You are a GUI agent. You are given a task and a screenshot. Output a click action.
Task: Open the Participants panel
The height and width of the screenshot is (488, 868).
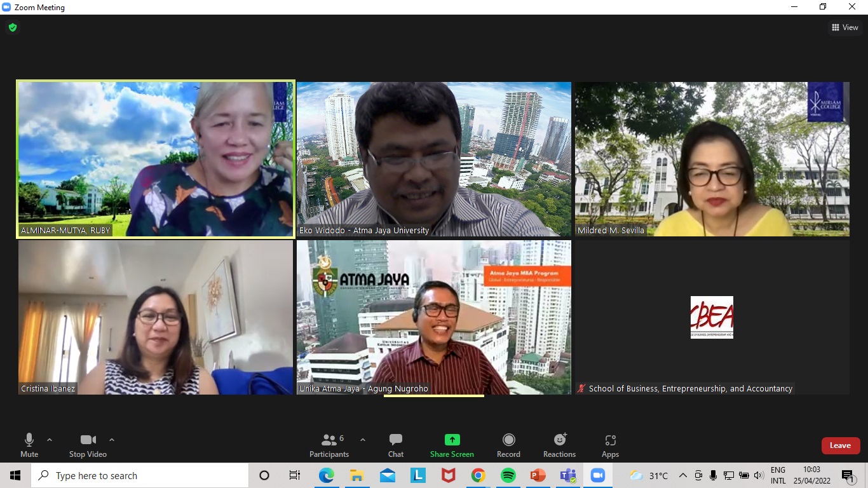pyautogui.click(x=329, y=445)
